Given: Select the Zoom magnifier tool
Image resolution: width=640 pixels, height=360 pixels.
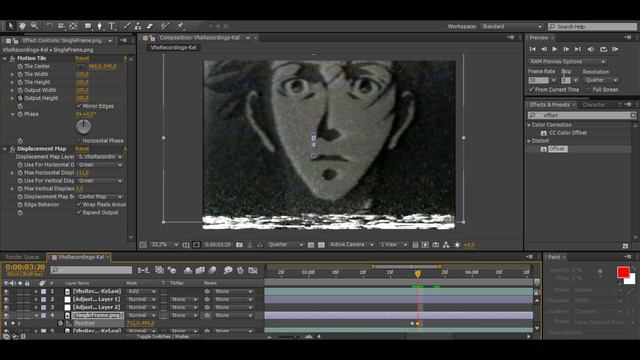Looking at the screenshot, I should 34,26.
